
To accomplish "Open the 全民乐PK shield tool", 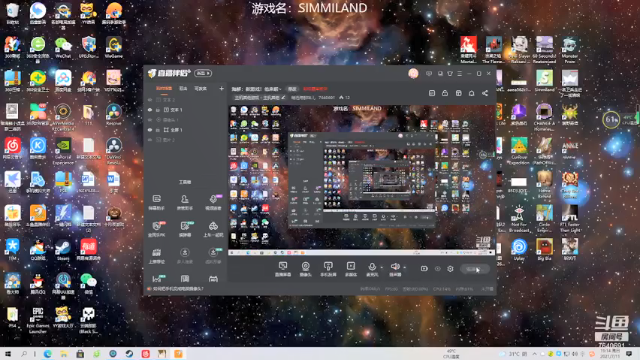I will click(x=157, y=229).
